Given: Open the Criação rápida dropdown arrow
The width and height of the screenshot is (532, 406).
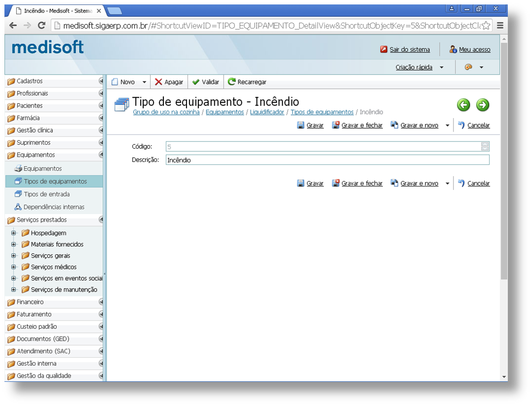Looking at the screenshot, I should pyautogui.click(x=441, y=68).
